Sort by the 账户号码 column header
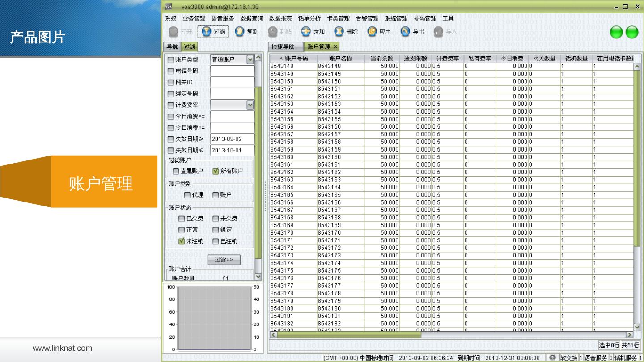 293,59
